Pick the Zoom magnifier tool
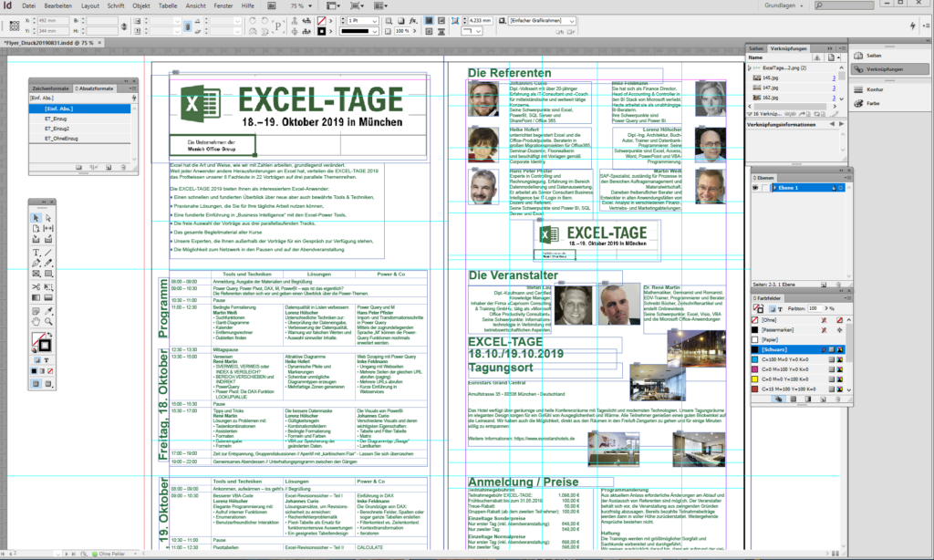Screen dimensions: 934x560 pyautogui.click(x=47, y=321)
